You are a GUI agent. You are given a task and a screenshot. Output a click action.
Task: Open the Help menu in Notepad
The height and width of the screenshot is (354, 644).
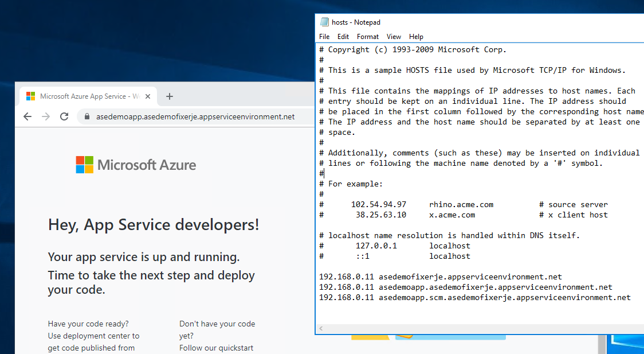coord(417,37)
